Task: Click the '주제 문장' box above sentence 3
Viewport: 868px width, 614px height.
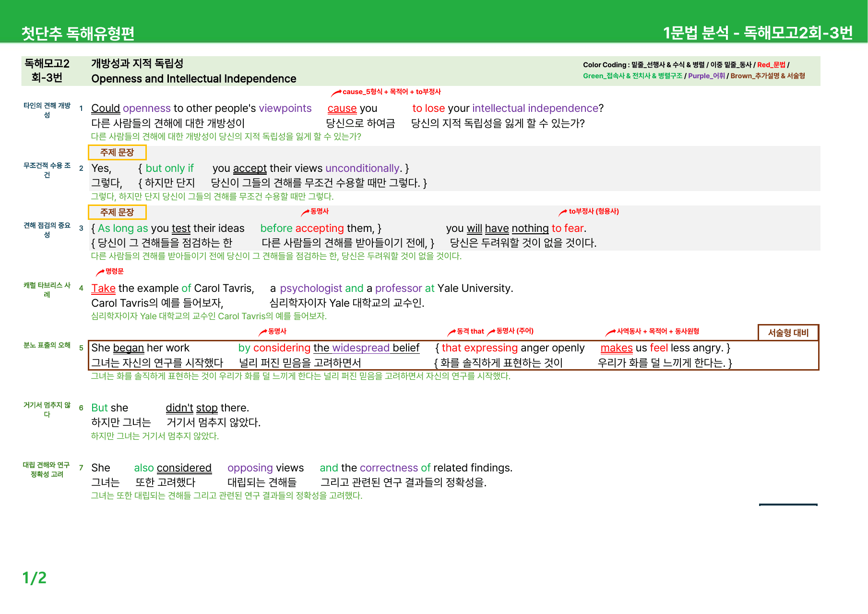Action: click(117, 212)
